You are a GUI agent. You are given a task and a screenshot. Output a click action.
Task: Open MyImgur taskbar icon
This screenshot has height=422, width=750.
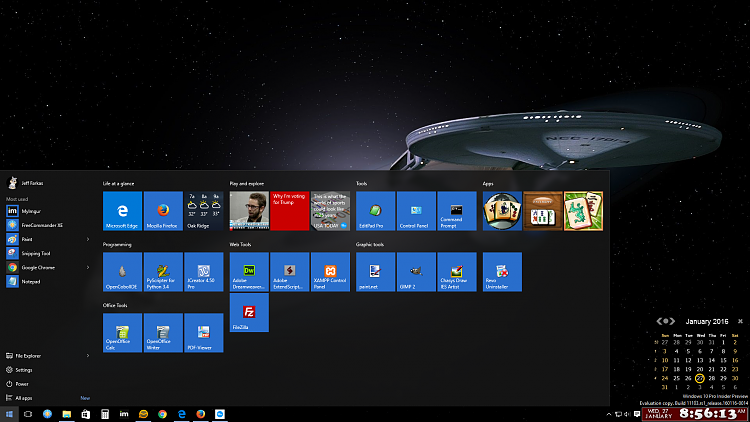(x=124, y=414)
